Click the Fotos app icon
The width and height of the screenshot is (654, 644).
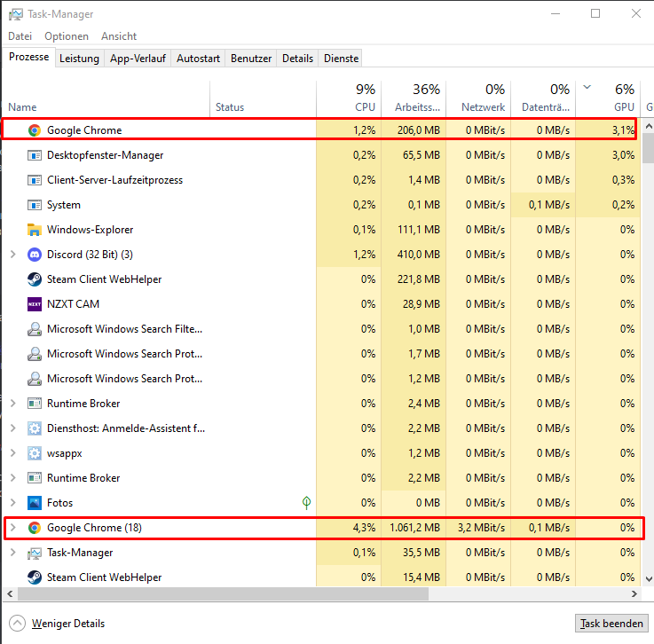(x=35, y=503)
